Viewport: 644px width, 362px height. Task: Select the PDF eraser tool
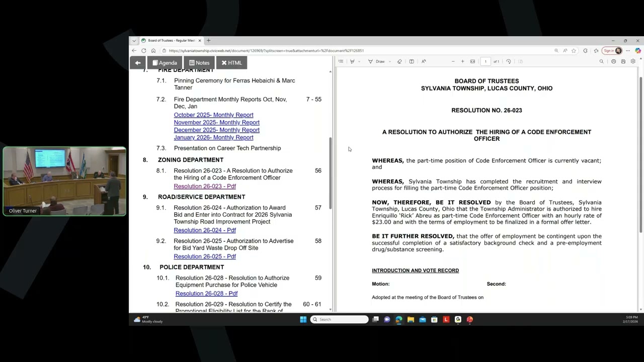pyautogui.click(x=399, y=61)
